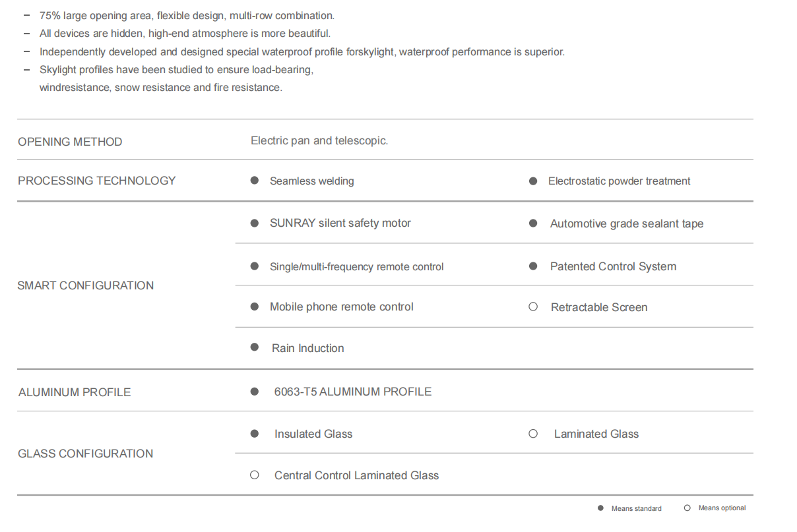This screenshot has width=797, height=532.
Task: Click the Single/multi-frequency remote control bullet
Action: tap(255, 266)
